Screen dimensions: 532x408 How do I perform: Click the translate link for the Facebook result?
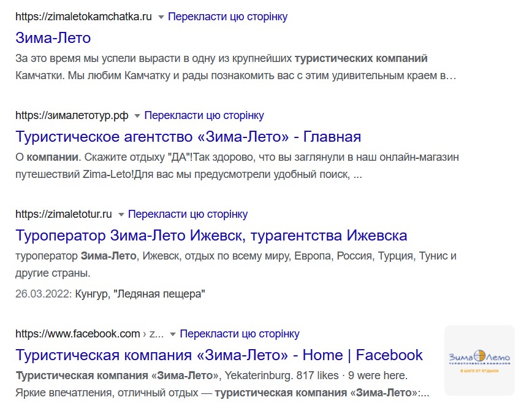[240, 334]
